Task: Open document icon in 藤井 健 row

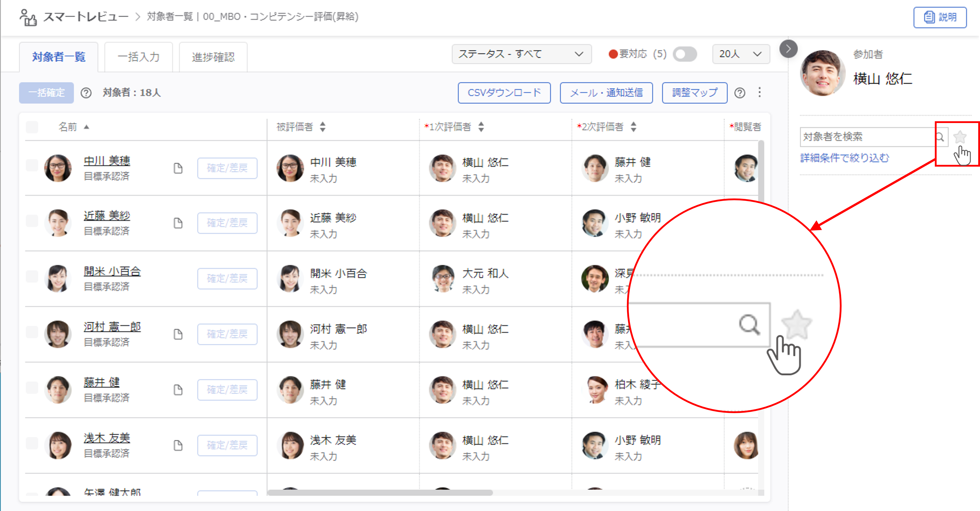Action: point(178,390)
